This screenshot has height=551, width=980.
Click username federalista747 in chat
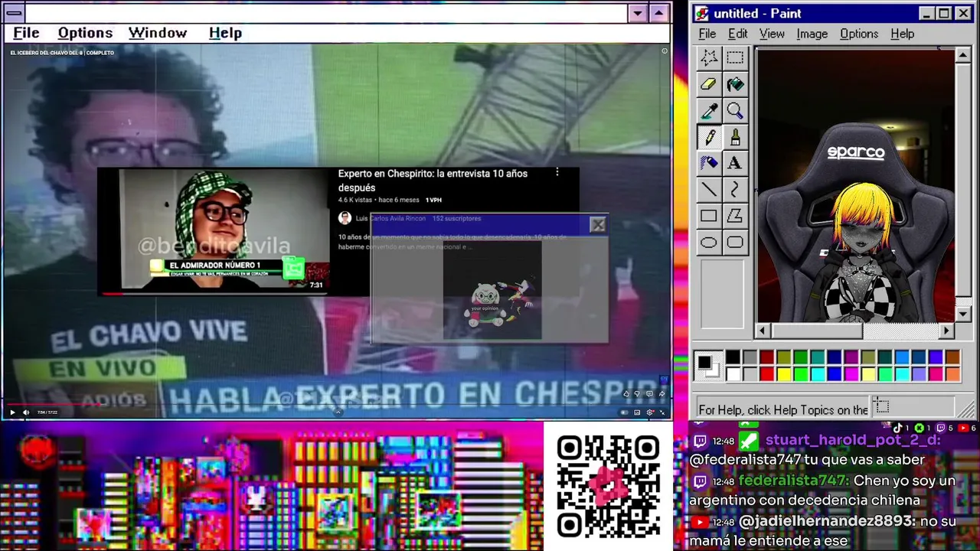click(x=793, y=481)
